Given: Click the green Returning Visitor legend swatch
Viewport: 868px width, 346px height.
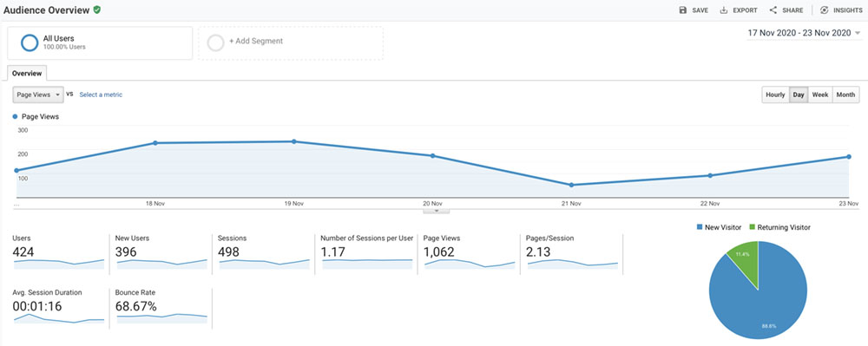Looking at the screenshot, I should (752, 227).
